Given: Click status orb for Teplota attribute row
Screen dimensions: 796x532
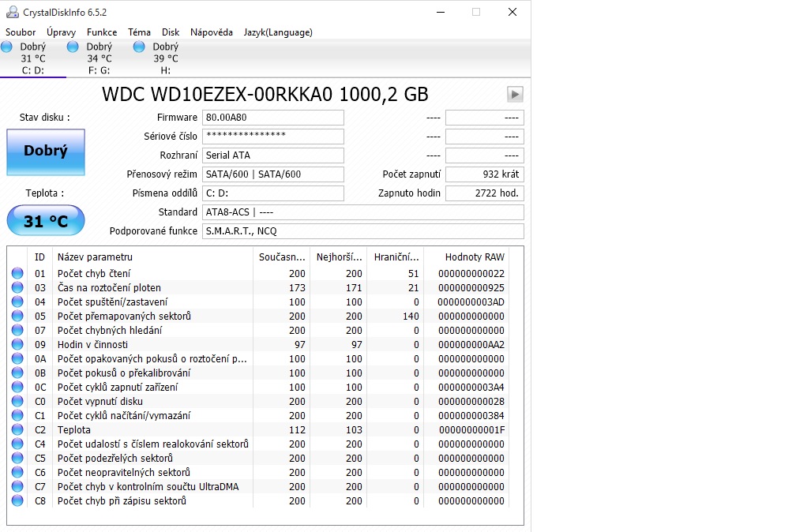Looking at the screenshot, I should 17,429.
